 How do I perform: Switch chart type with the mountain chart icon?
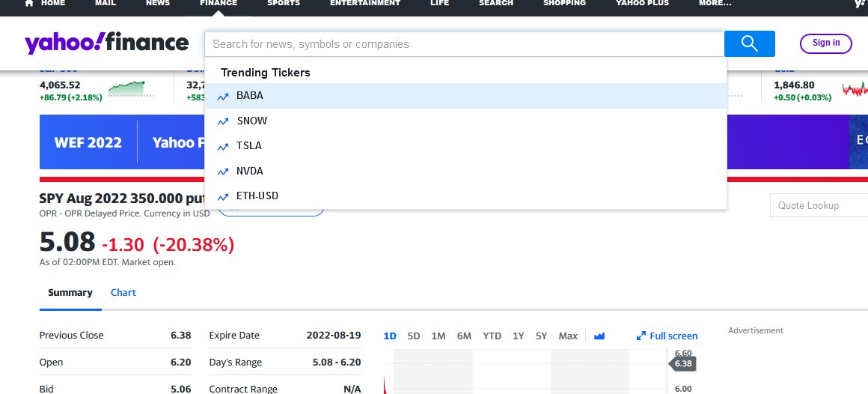pos(599,336)
